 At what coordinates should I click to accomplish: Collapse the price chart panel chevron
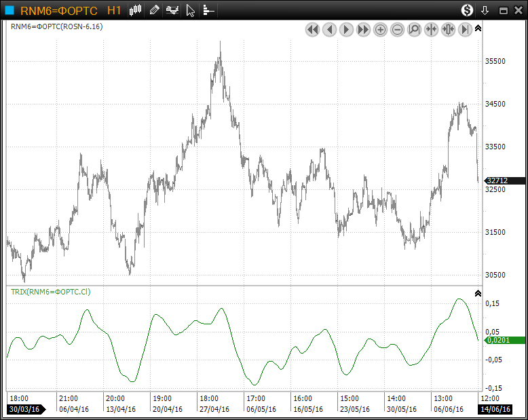pyautogui.click(x=478, y=28)
